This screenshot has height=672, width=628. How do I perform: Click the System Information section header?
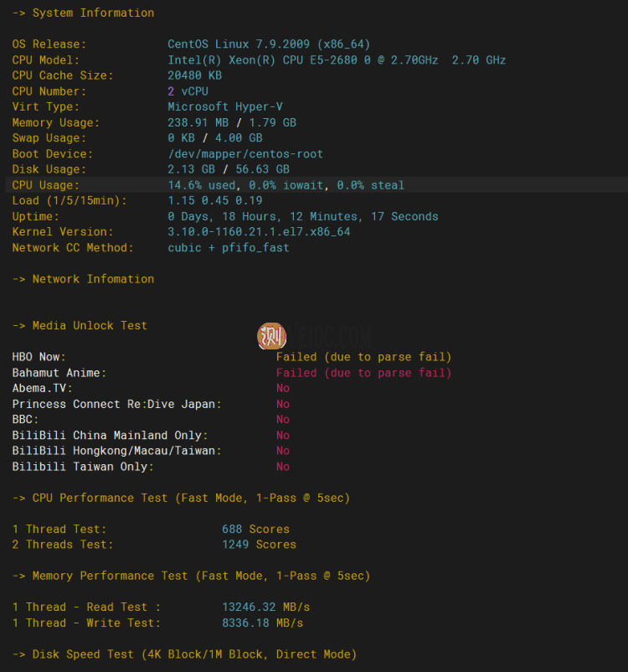(83, 13)
